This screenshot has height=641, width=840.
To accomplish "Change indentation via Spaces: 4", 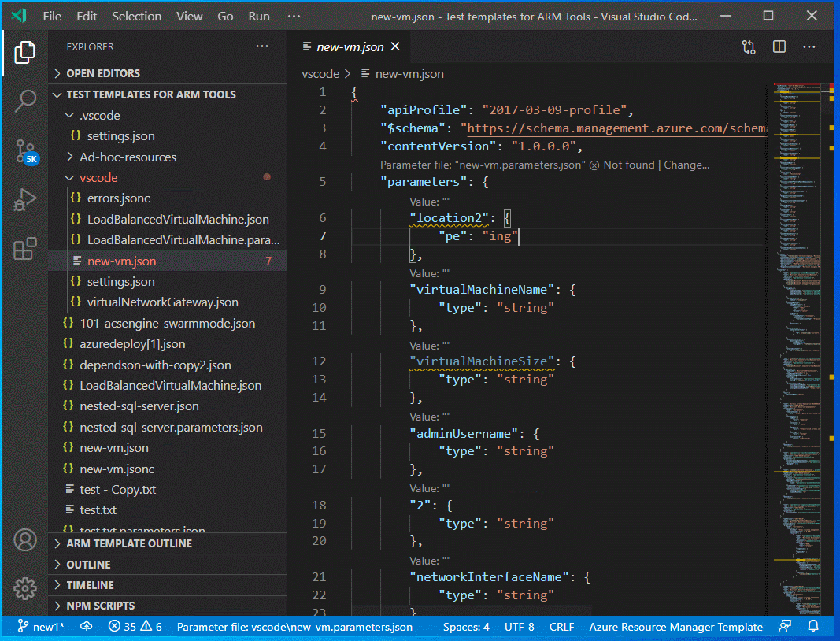I will pos(465,627).
